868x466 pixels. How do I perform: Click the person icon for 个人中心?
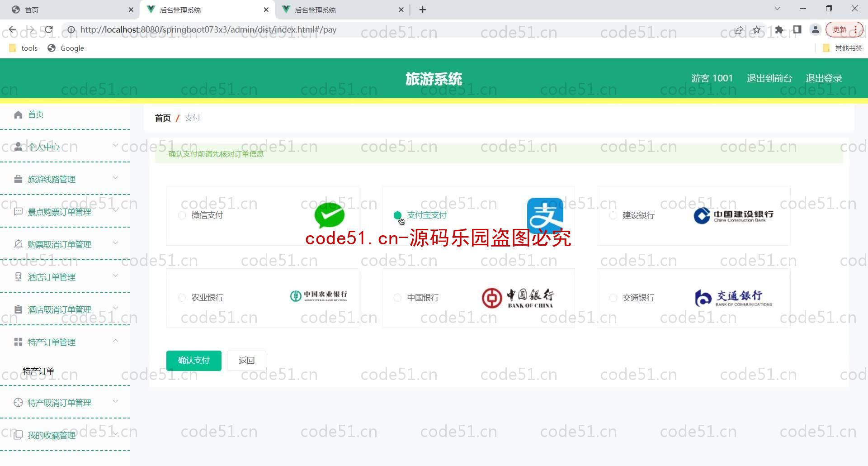[x=18, y=147]
